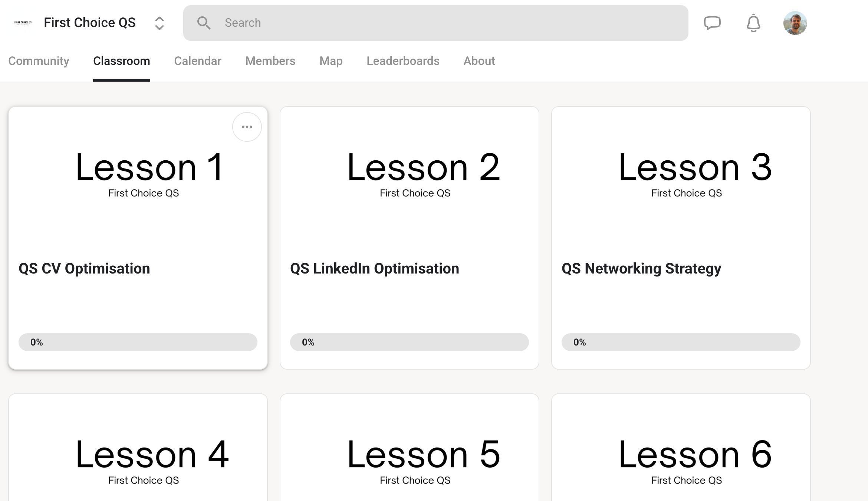Expand the First Choice QS group switcher
The height and width of the screenshot is (501, 868).
point(160,23)
